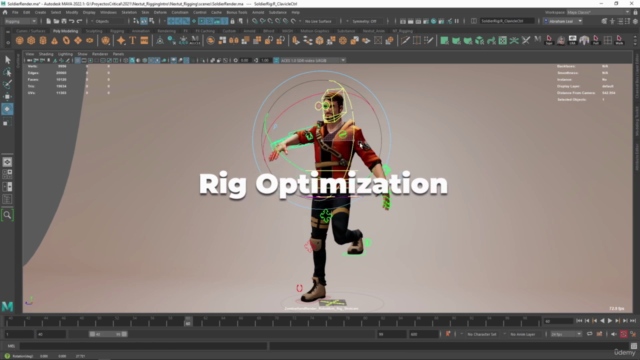Select the Lasso tool in toolbox
This screenshot has height=360, width=640.
point(7,72)
